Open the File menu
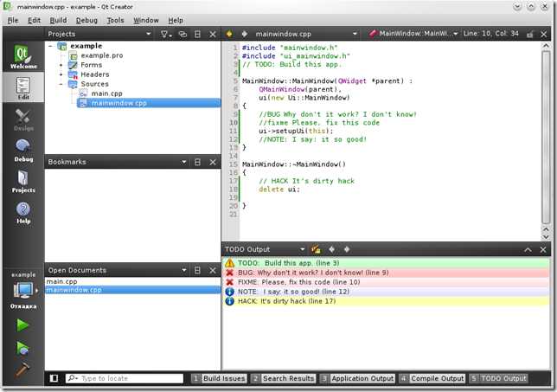The width and height of the screenshot is (557, 392). click(x=13, y=20)
